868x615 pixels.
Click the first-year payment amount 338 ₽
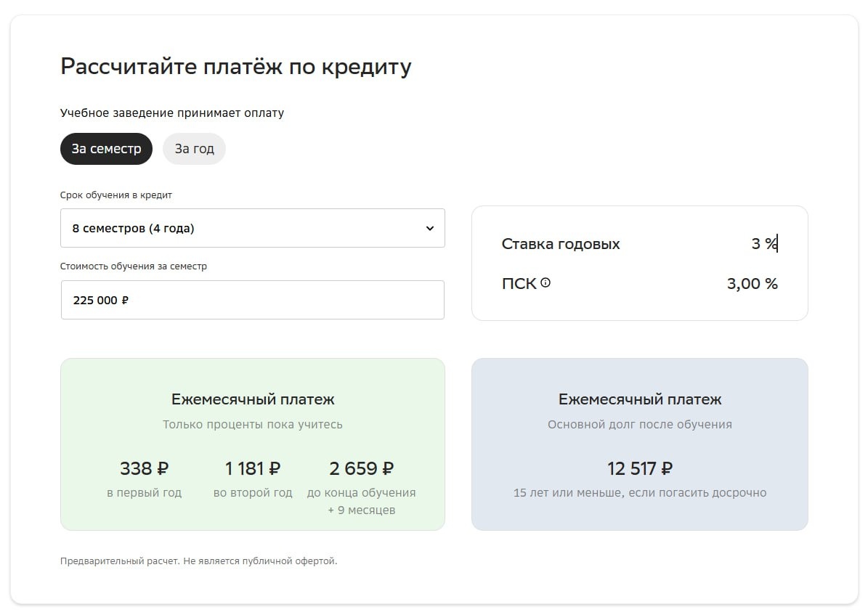click(145, 468)
